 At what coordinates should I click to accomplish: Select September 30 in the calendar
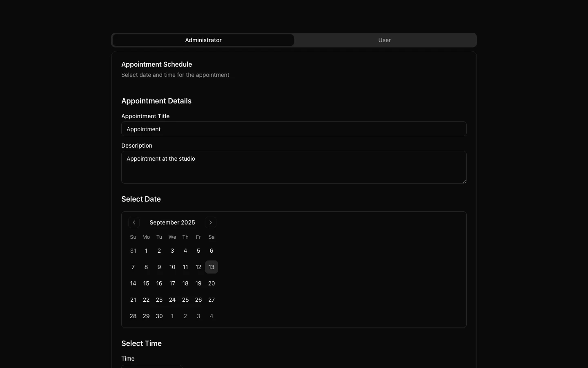159,316
